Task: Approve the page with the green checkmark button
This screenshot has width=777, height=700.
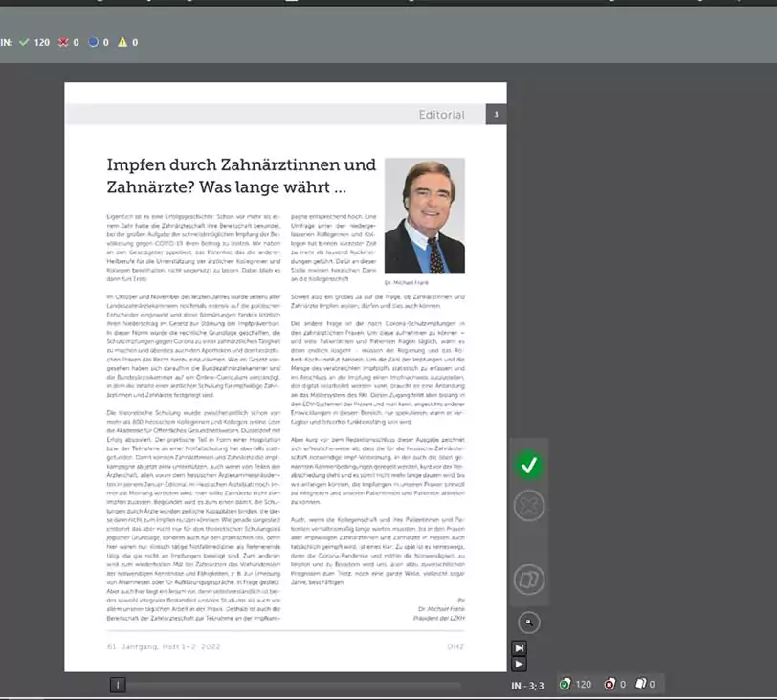Action: pyautogui.click(x=529, y=466)
